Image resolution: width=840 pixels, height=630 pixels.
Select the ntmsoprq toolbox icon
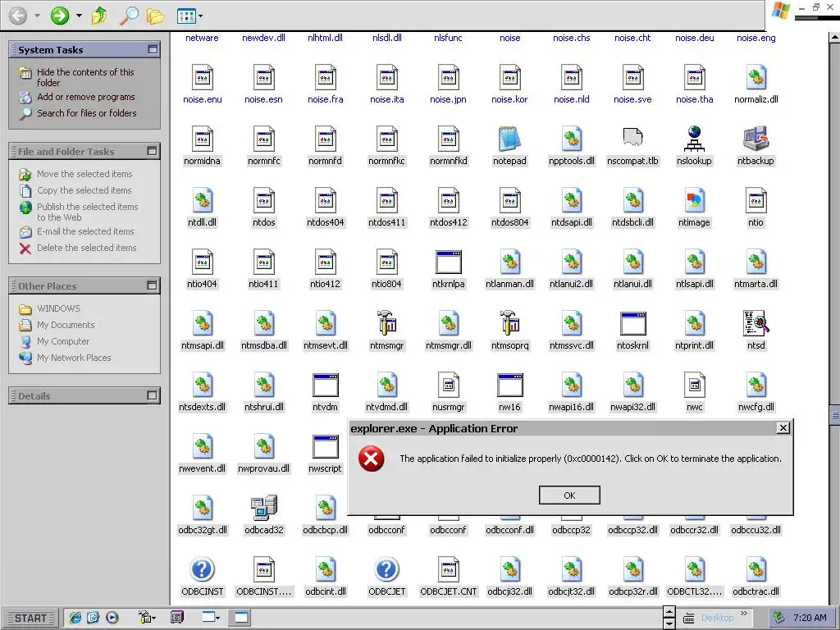[509, 323]
